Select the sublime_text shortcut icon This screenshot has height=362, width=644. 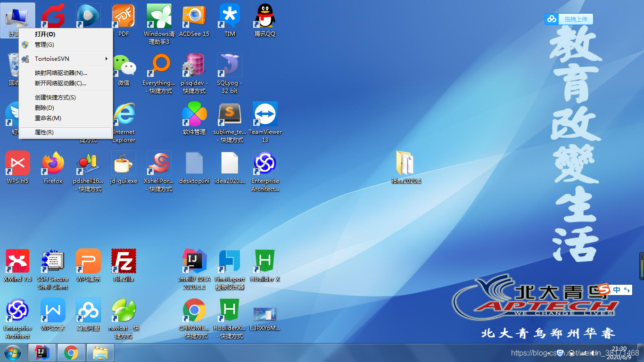click(230, 115)
